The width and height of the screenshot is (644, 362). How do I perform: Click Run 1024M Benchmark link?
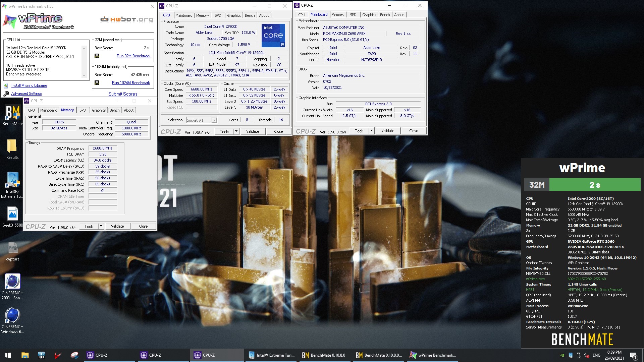[131, 83]
